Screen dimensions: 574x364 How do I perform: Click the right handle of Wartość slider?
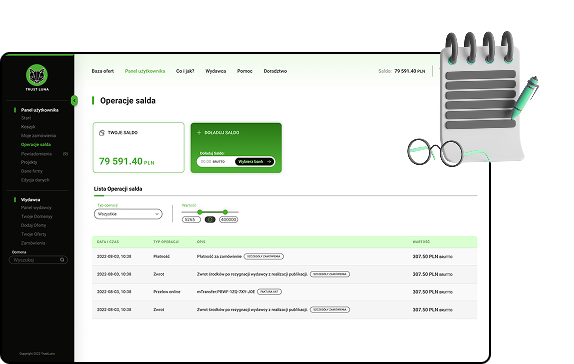(225, 212)
